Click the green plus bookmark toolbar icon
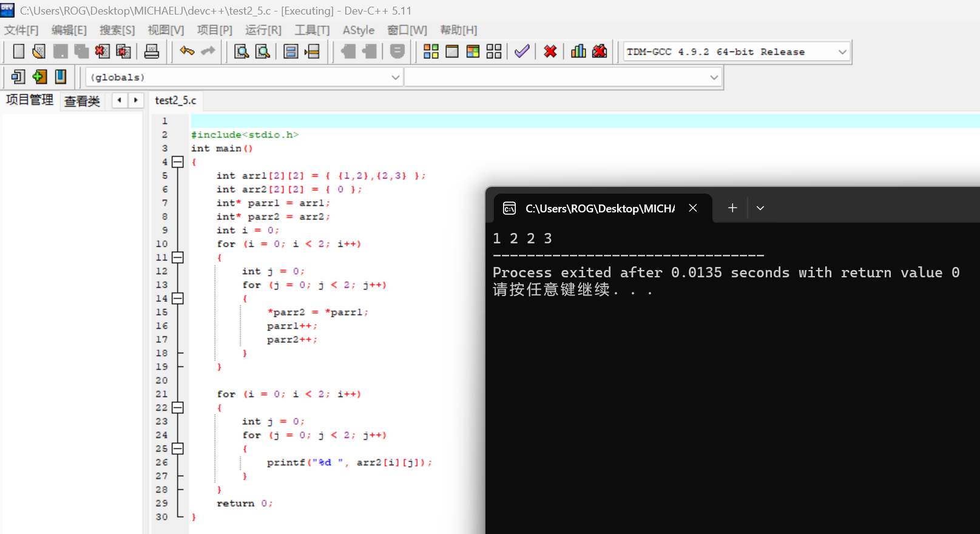This screenshot has height=534, width=980. pos(39,76)
